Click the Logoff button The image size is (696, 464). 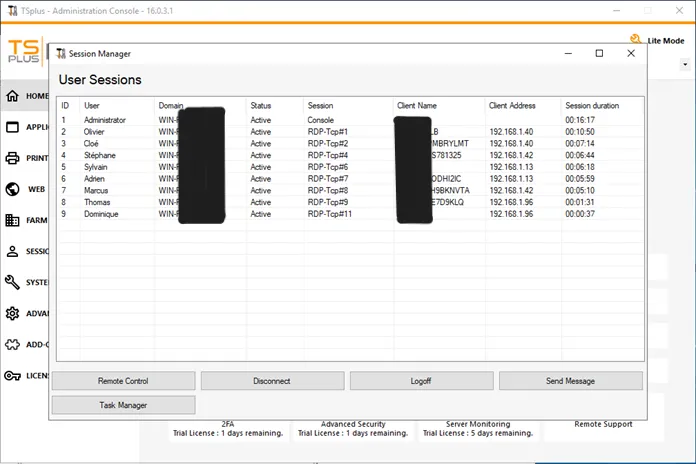tap(421, 381)
